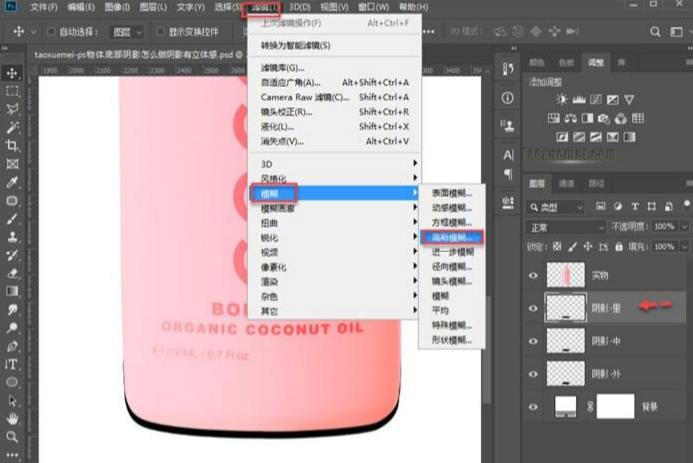This screenshot has height=463, width=693.
Task: Open the History panel icon
Action: 508,68
